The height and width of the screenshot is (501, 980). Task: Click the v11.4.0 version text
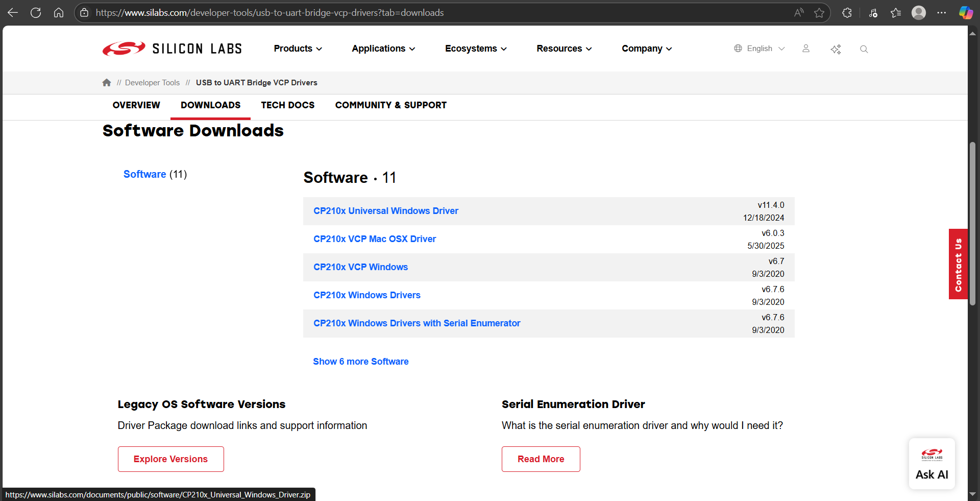pyautogui.click(x=771, y=205)
